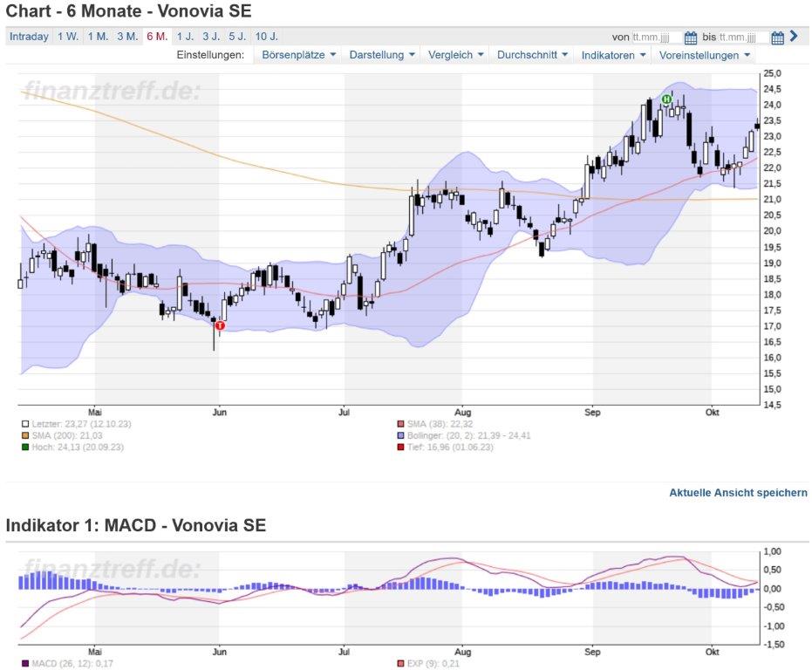Select the 1 J. time range
The height and width of the screenshot is (670, 812).
click(x=185, y=37)
